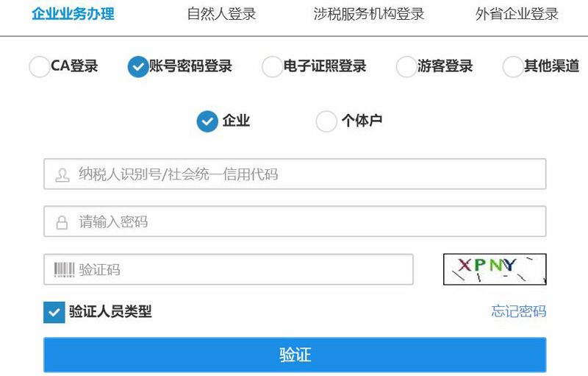Click the user icon in the taxpayer ID field
588x376 pixels.
(x=62, y=175)
